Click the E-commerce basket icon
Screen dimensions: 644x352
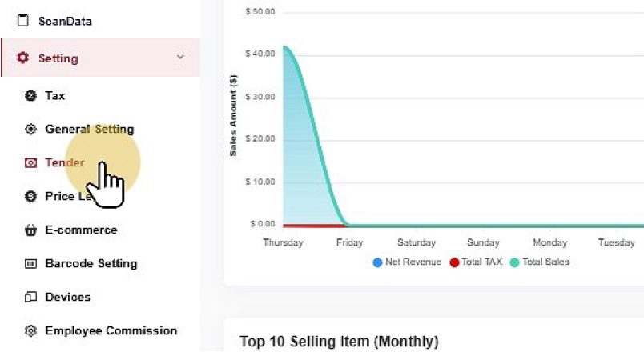31,230
